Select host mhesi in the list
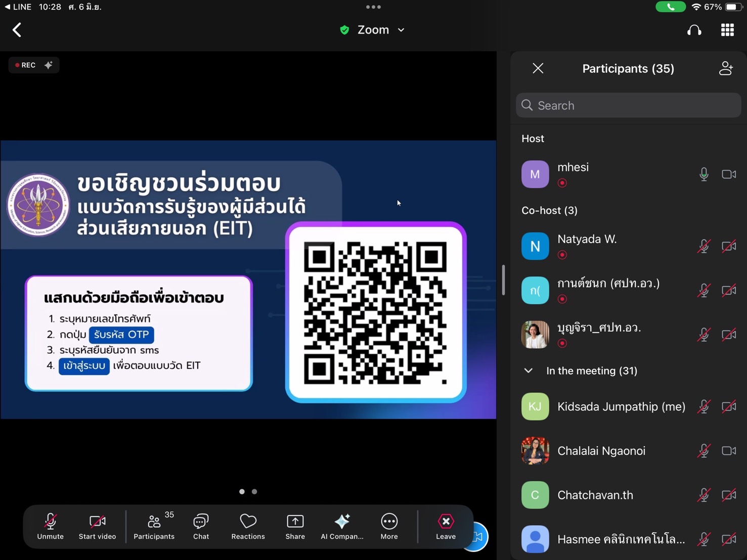 coord(628,174)
